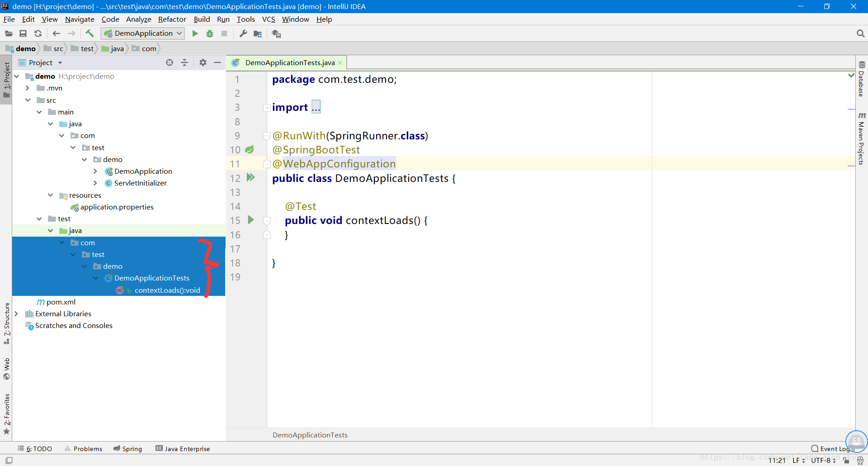Click run test gutter icon on line 15

point(251,220)
